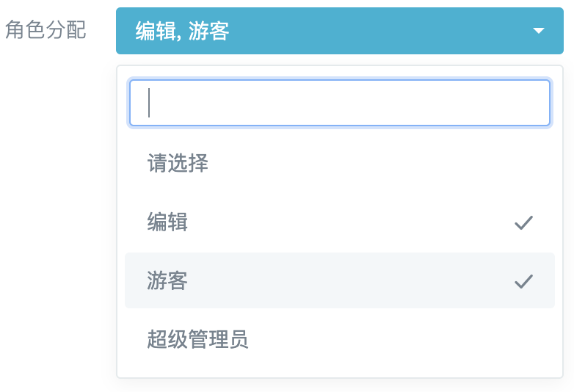The height and width of the screenshot is (392, 574).
Task: Uncheck the highlighted 游客 role option
Action: (x=340, y=280)
